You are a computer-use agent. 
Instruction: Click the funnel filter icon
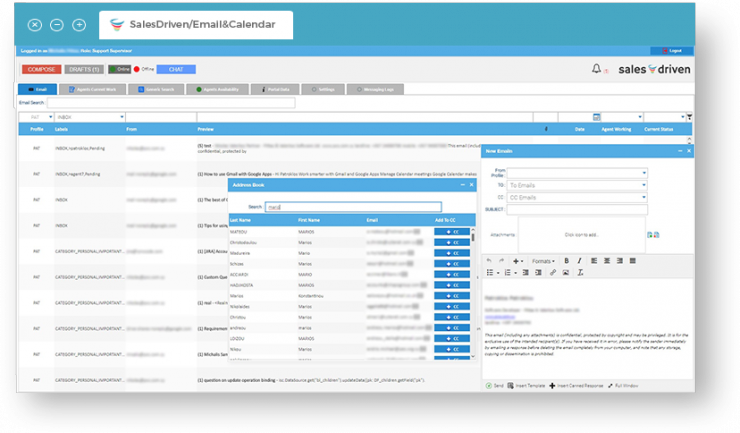pos(690,117)
